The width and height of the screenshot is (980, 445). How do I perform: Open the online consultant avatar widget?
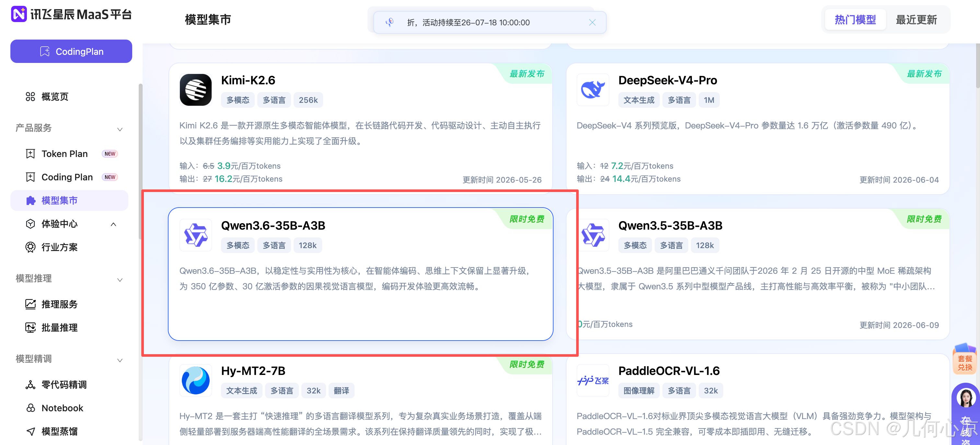coord(965,399)
